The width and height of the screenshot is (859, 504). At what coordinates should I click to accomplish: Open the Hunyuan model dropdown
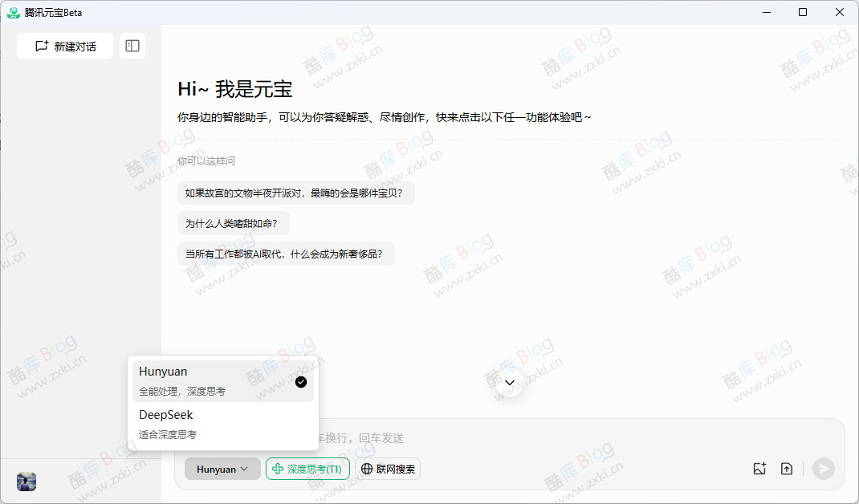(222, 469)
